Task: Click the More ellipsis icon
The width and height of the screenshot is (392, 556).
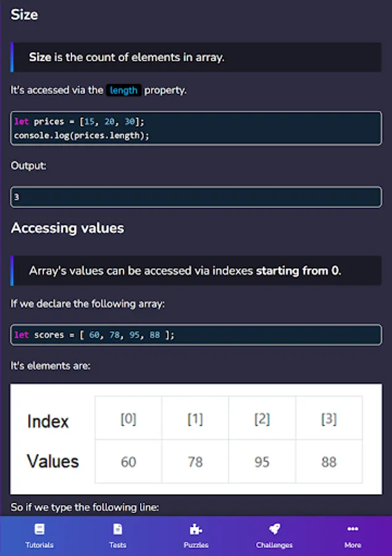Action: pos(352,529)
